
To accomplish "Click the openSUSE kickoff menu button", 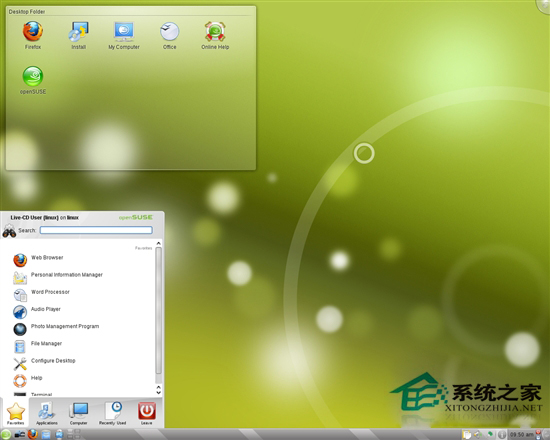I will [x=5, y=434].
